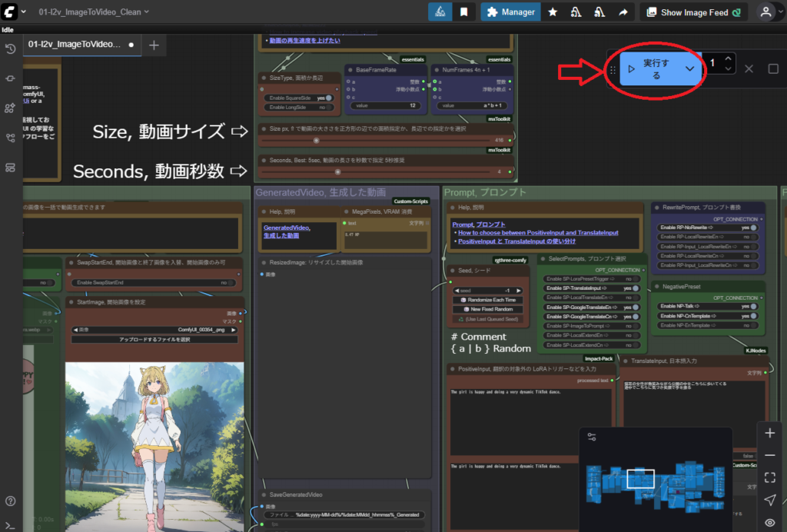Open minimap settings sliders icon
The height and width of the screenshot is (532, 787).
coord(592,437)
